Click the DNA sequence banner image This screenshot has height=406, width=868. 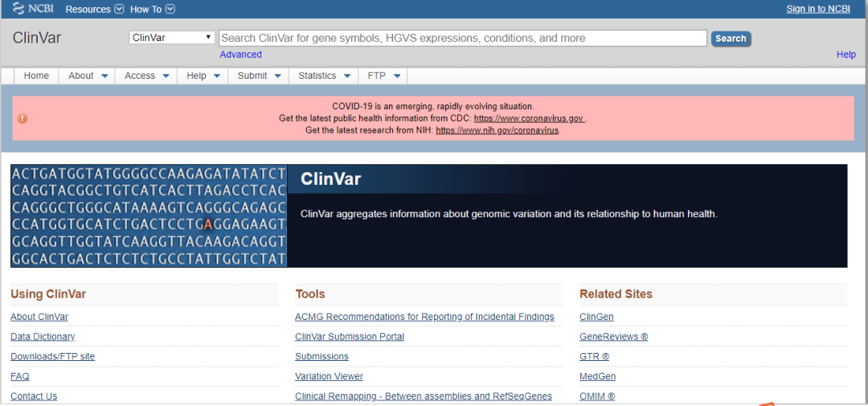click(x=149, y=215)
